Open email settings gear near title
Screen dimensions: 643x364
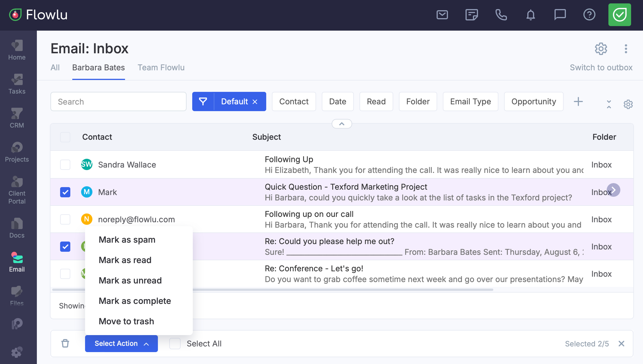click(x=601, y=49)
